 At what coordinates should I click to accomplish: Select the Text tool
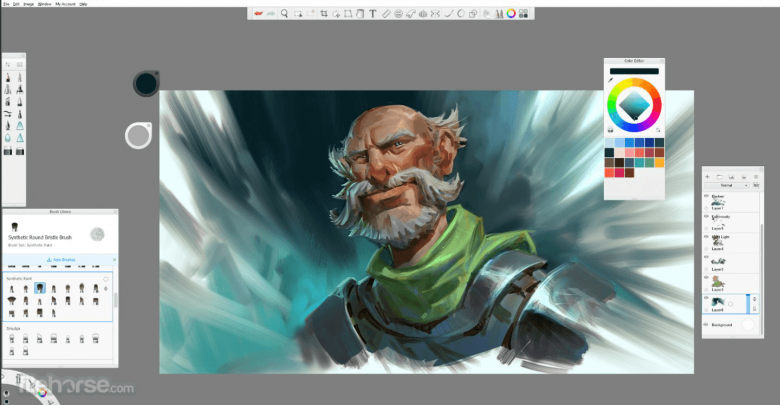click(x=373, y=14)
